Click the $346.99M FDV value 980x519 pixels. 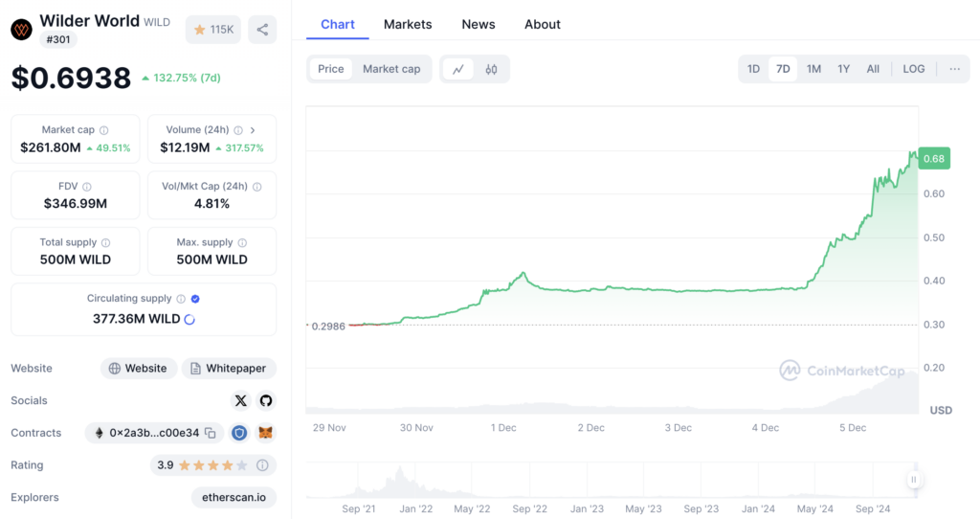pos(75,204)
